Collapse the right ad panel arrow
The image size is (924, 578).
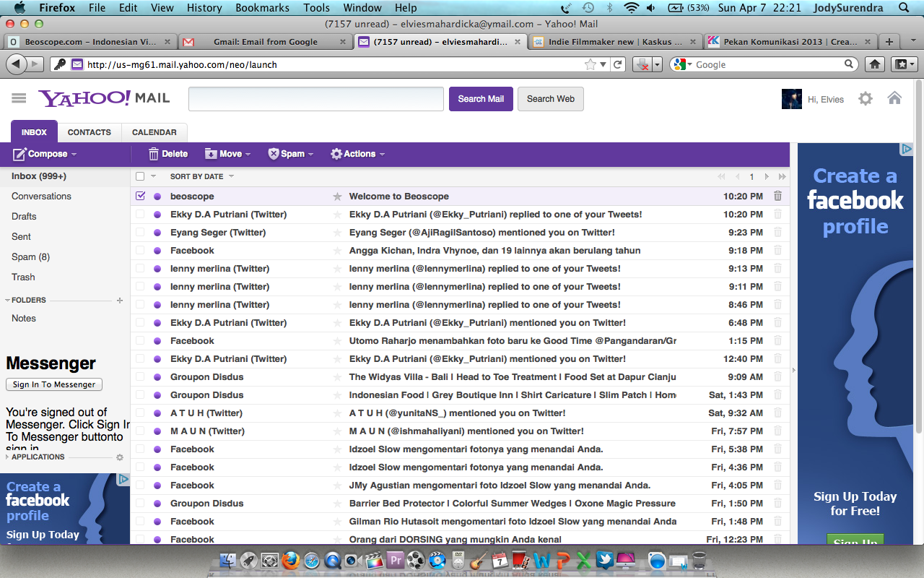[x=794, y=370]
